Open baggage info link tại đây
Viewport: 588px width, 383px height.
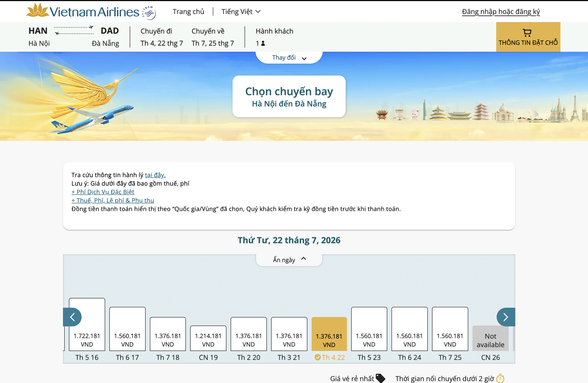tap(155, 175)
